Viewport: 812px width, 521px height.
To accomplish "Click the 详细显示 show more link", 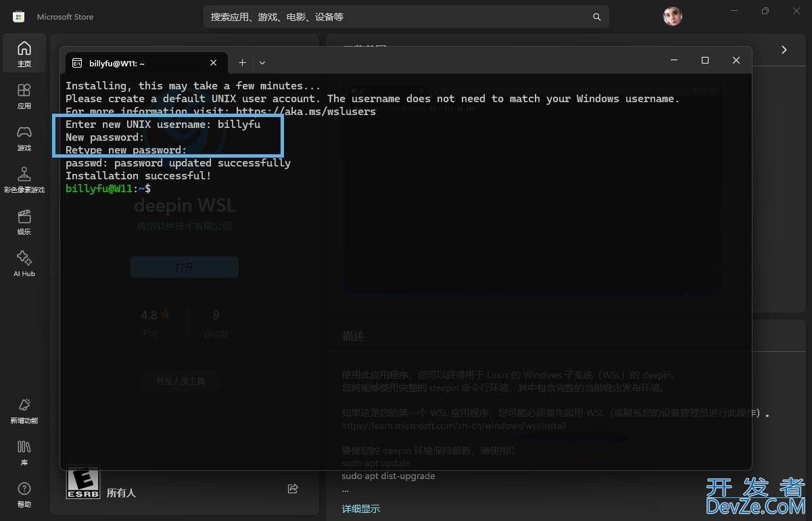I will [x=361, y=509].
